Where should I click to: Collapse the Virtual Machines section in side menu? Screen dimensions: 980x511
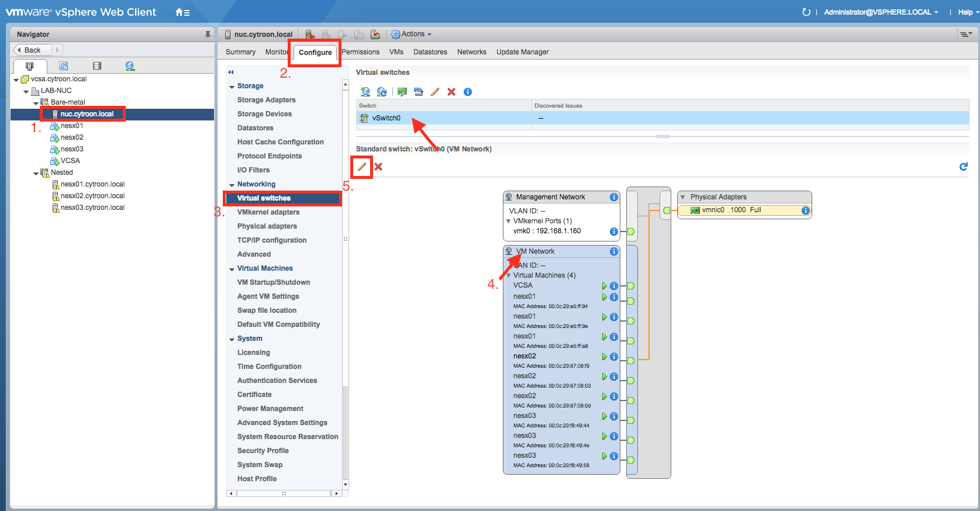click(232, 269)
